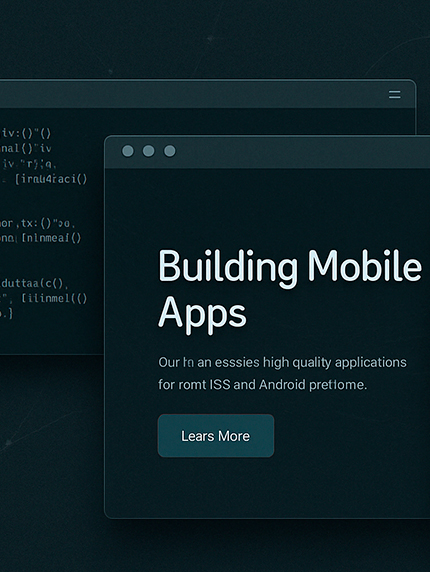
Task: Click the code line iv:()"()
Action: click(x=26, y=133)
